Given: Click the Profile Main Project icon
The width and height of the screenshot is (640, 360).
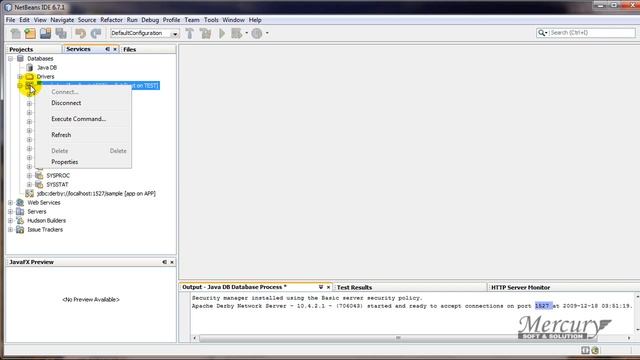Looking at the screenshot, I should (257, 33).
